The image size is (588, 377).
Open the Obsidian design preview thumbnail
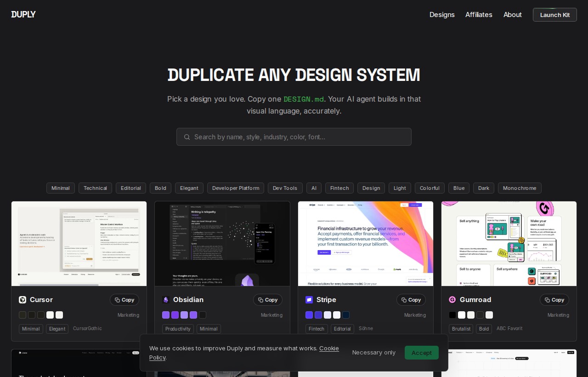[x=222, y=244]
